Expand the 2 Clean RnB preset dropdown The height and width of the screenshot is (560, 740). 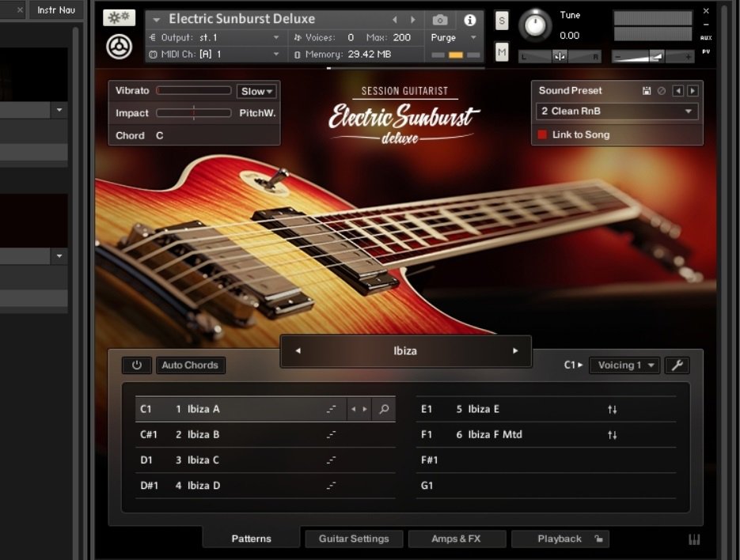click(617, 112)
